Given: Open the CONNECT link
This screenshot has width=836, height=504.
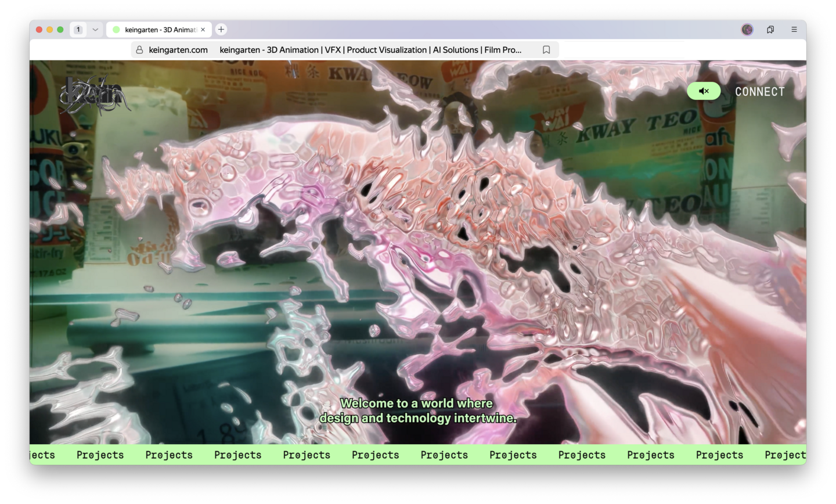Looking at the screenshot, I should [x=760, y=92].
